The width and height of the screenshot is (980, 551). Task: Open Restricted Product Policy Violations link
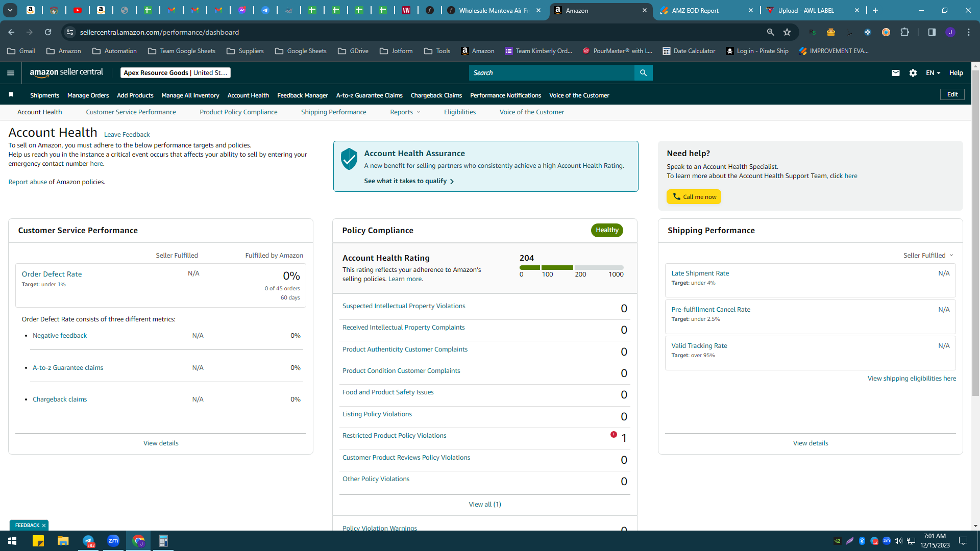click(x=394, y=436)
